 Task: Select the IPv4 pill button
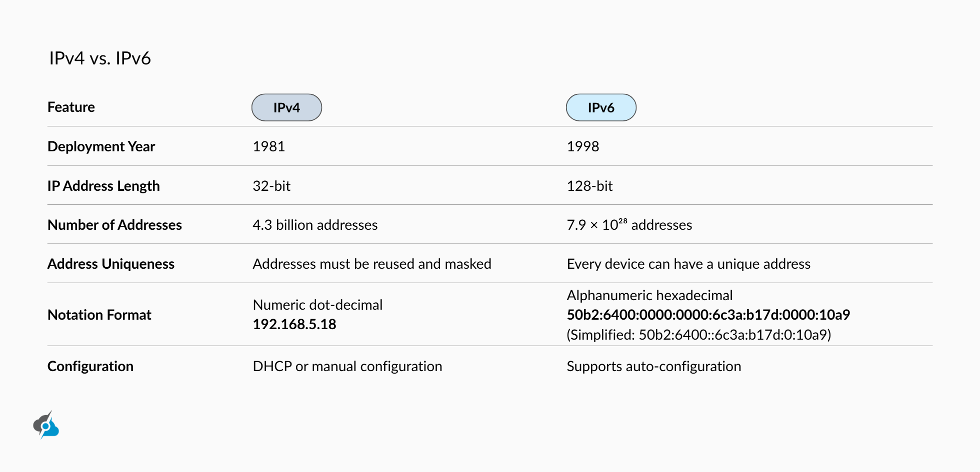(x=286, y=107)
